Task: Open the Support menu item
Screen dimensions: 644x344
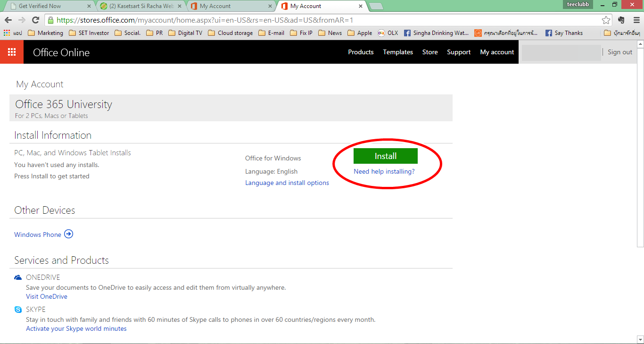Action: pos(459,52)
